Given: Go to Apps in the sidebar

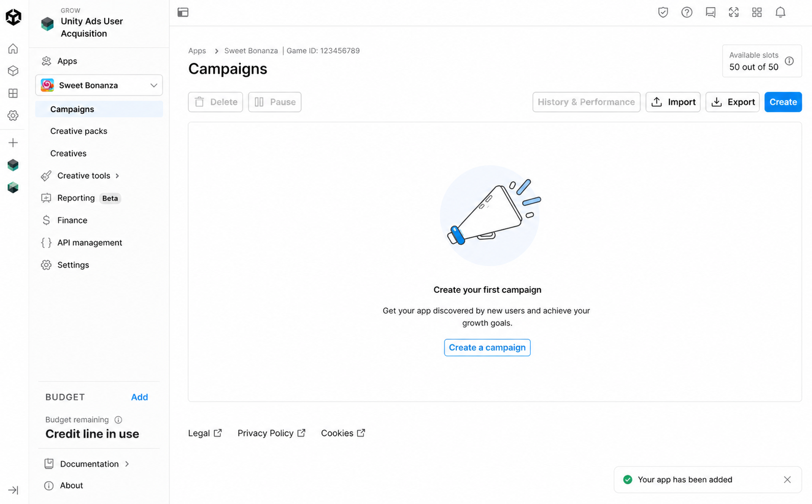Looking at the screenshot, I should pyautogui.click(x=67, y=61).
